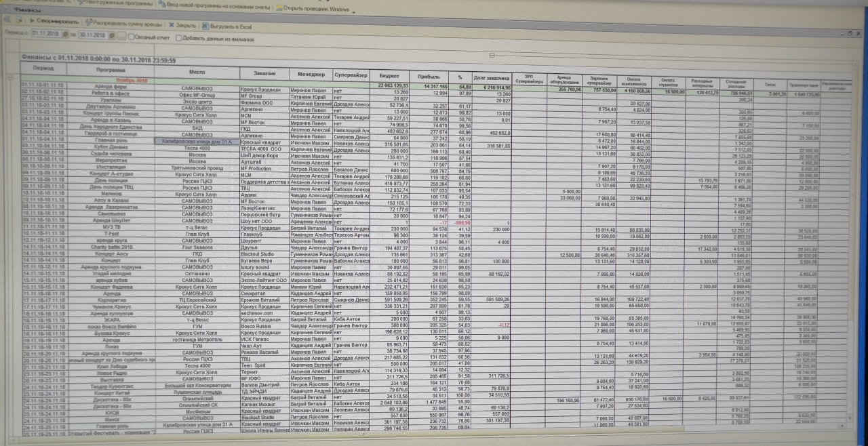Enable the Сводный отчет checkbox
The width and height of the screenshot is (868, 446).
[131, 37]
